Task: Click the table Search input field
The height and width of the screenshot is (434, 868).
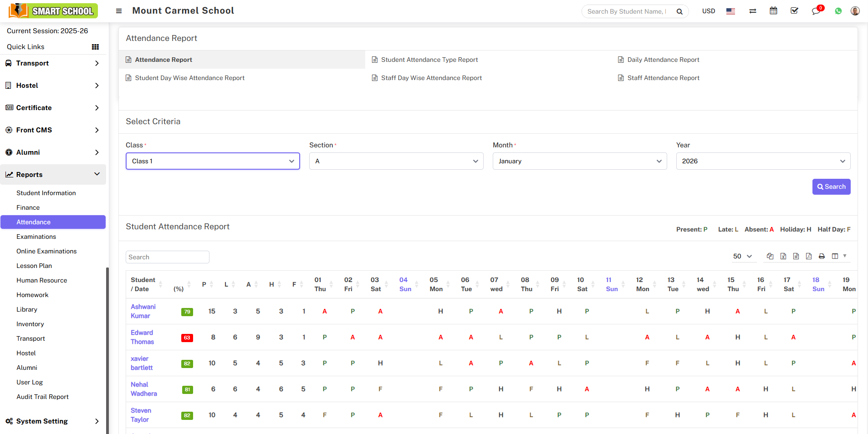Action: pyautogui.click(x=167, y=257)
